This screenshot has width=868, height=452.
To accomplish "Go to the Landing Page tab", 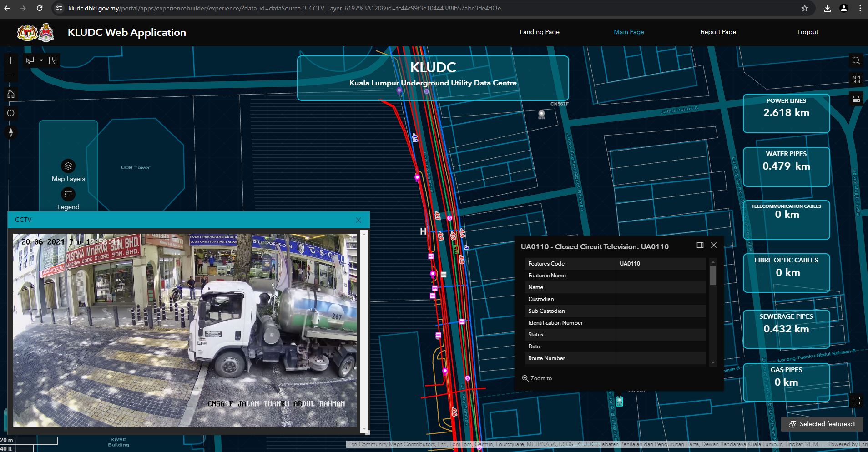I will coord(540,32).
